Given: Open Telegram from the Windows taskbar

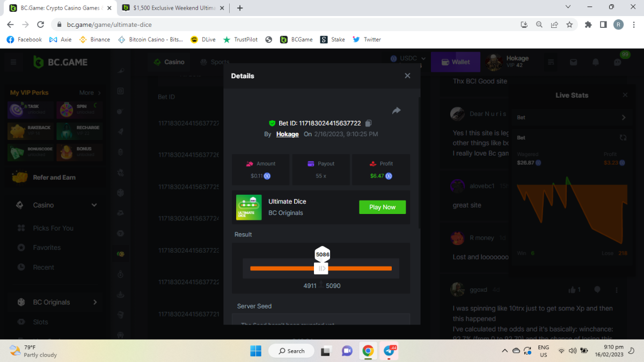Looking at the screenshot, I should (389, 351).
